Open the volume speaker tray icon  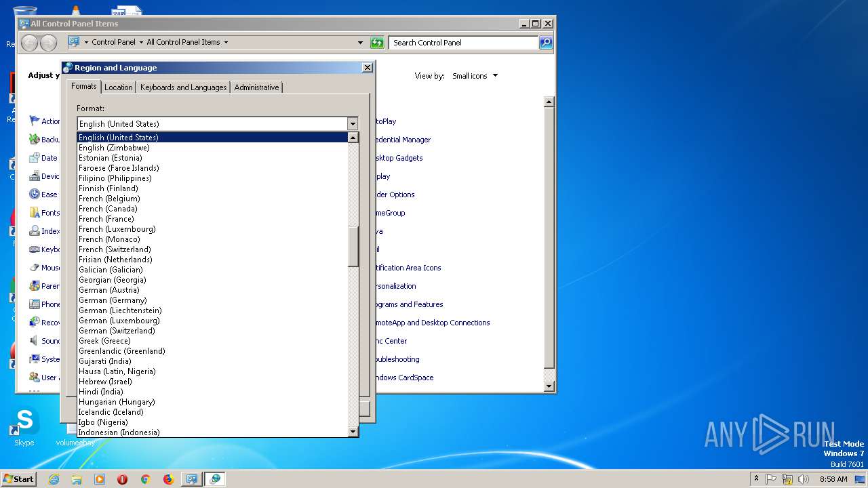pos(804,479)
